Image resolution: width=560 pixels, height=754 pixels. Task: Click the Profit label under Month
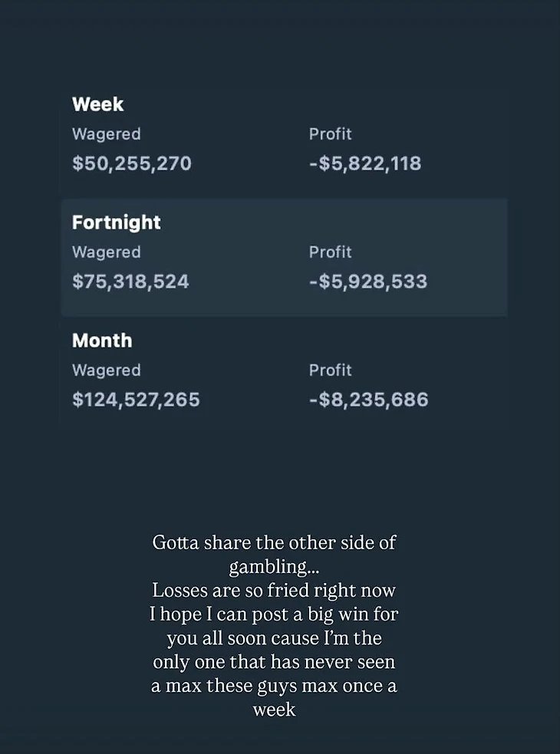pos(330,370)
